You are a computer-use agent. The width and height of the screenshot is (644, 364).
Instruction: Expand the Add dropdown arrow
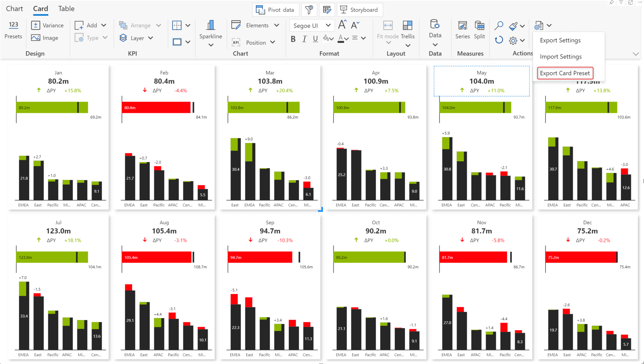104,25
